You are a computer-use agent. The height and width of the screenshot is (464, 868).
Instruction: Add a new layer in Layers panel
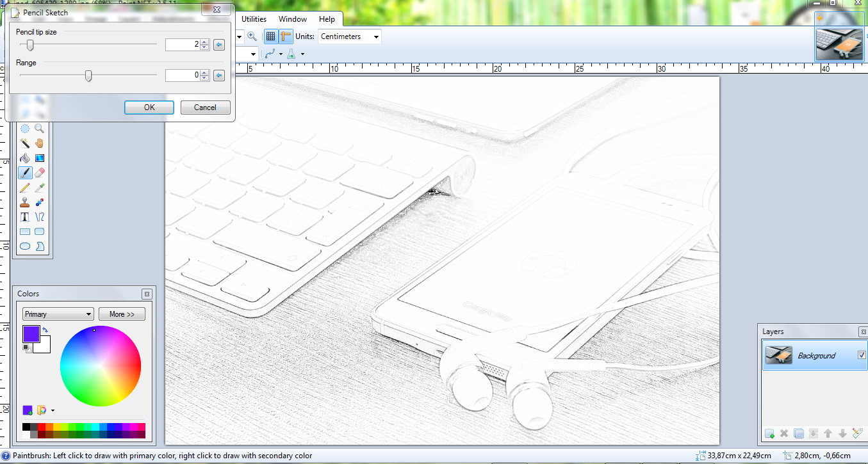click(x=769, y=434)
